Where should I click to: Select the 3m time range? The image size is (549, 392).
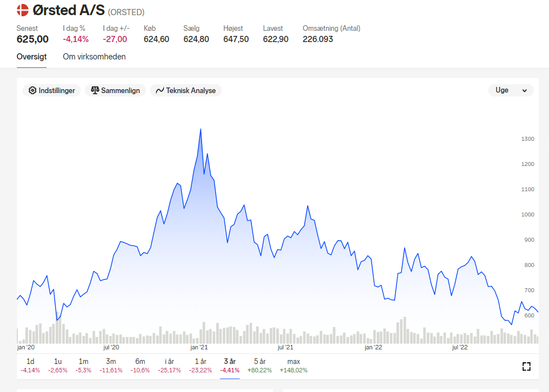[111, 366]
